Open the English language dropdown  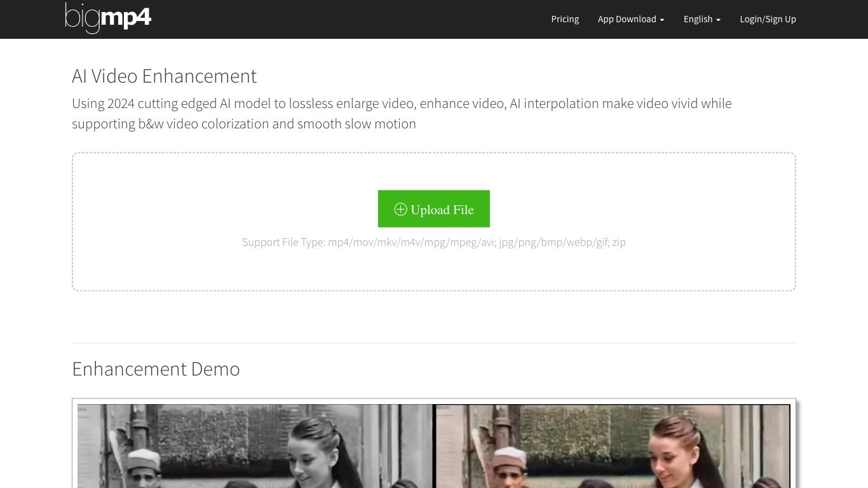(702, 19)
